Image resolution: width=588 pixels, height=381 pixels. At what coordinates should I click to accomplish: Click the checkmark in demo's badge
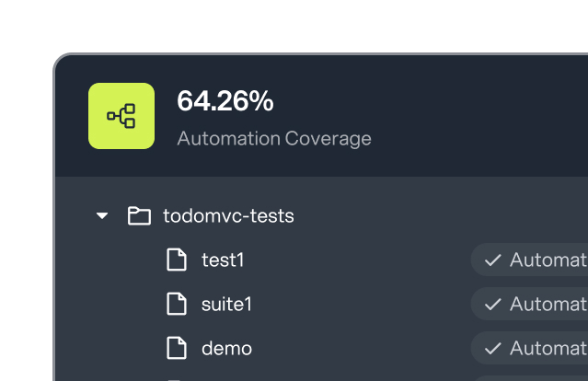(x=492, y=349)
